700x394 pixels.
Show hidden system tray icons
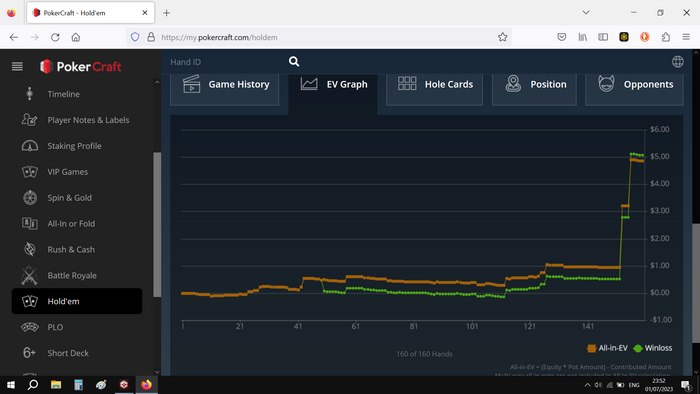588,385
